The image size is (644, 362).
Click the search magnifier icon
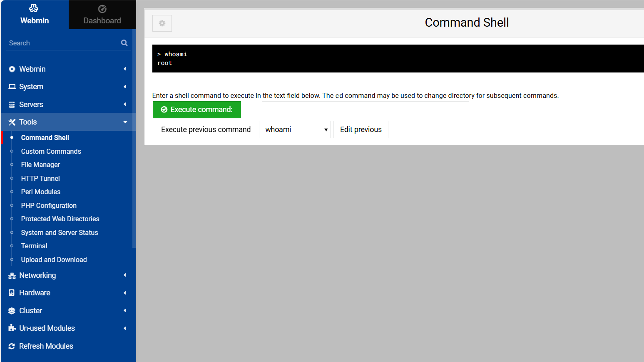(124, 43)
